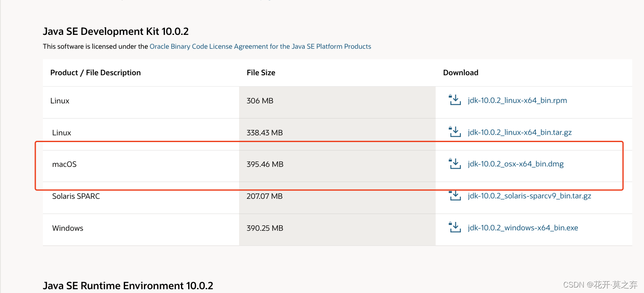
Task: Click the 390.25 MB file size
Action: tap(265, 228)
